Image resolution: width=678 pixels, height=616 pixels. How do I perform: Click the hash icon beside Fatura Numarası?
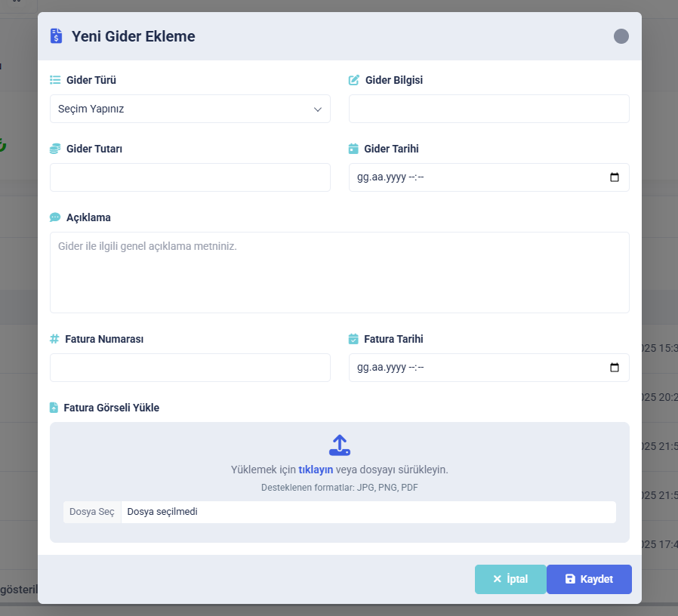point(54,339)
